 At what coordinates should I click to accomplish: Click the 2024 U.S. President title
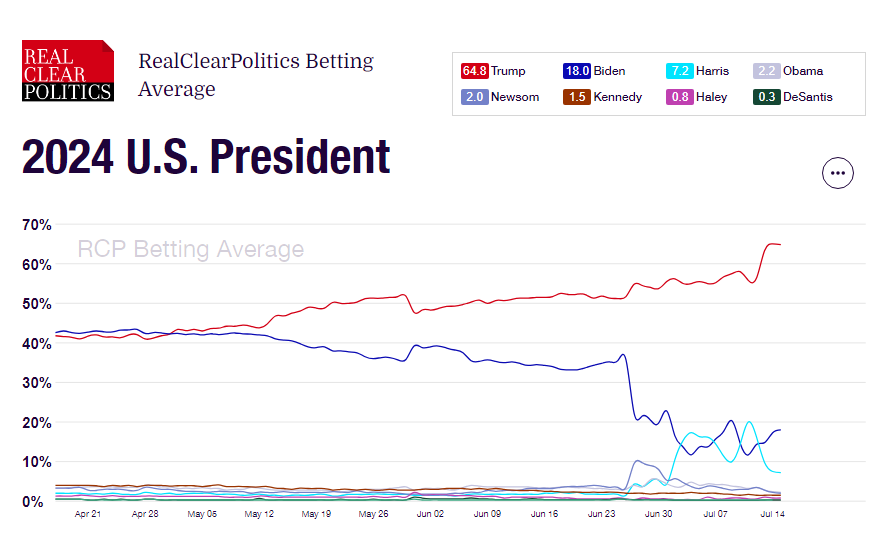pos(206,156)
